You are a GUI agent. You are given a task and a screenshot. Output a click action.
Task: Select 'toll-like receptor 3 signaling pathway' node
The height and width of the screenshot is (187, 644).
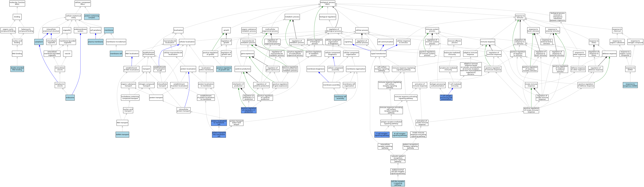click(x=398, y=183)
